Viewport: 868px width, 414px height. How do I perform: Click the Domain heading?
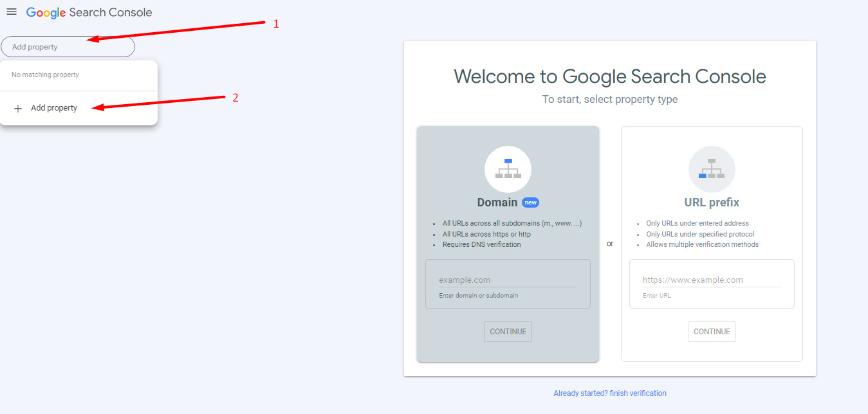tap(497, 203)
